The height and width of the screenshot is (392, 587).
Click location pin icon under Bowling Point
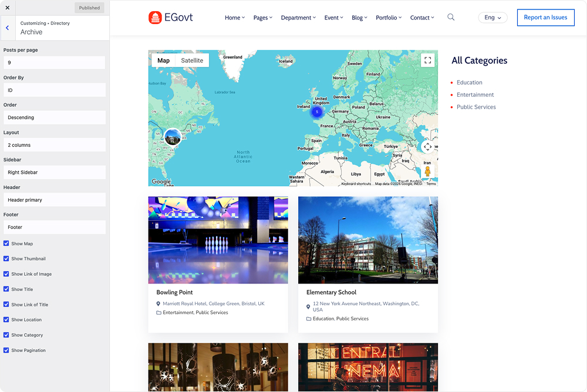[158, 303]
